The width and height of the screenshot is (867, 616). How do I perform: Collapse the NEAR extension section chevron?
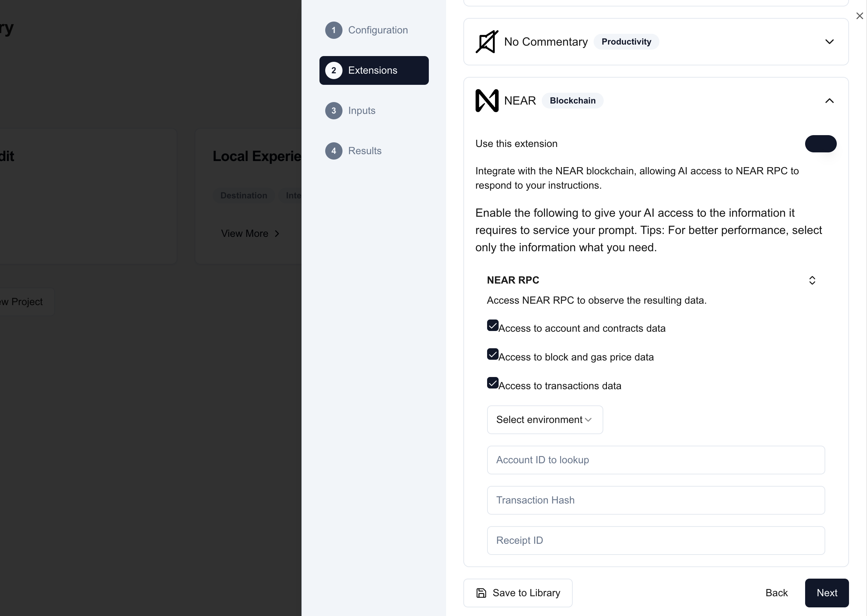[x=830, y=101]
